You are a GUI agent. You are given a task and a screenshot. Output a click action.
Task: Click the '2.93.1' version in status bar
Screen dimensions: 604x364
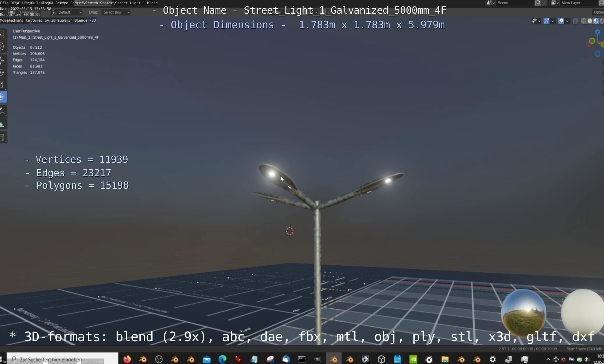pos(504,349)
